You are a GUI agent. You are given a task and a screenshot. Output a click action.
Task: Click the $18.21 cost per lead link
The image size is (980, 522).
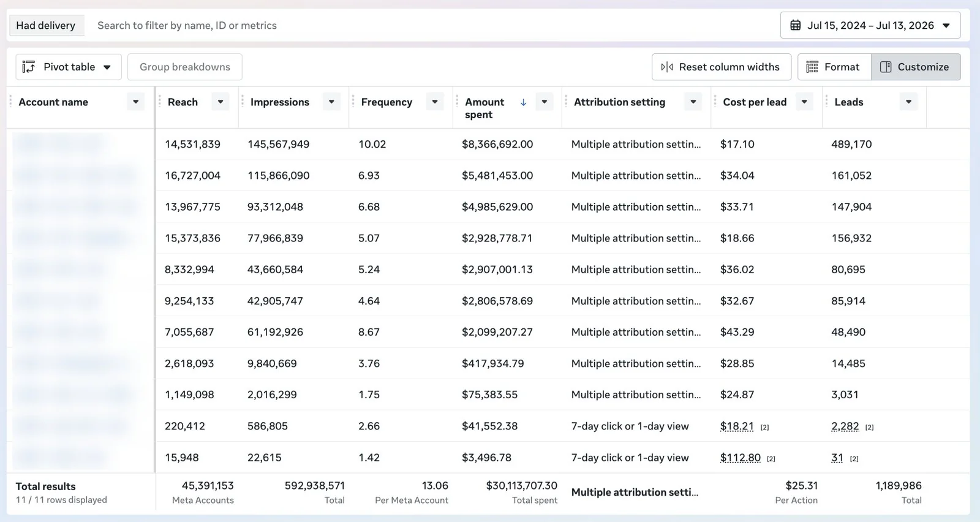(x=737, y=426)
